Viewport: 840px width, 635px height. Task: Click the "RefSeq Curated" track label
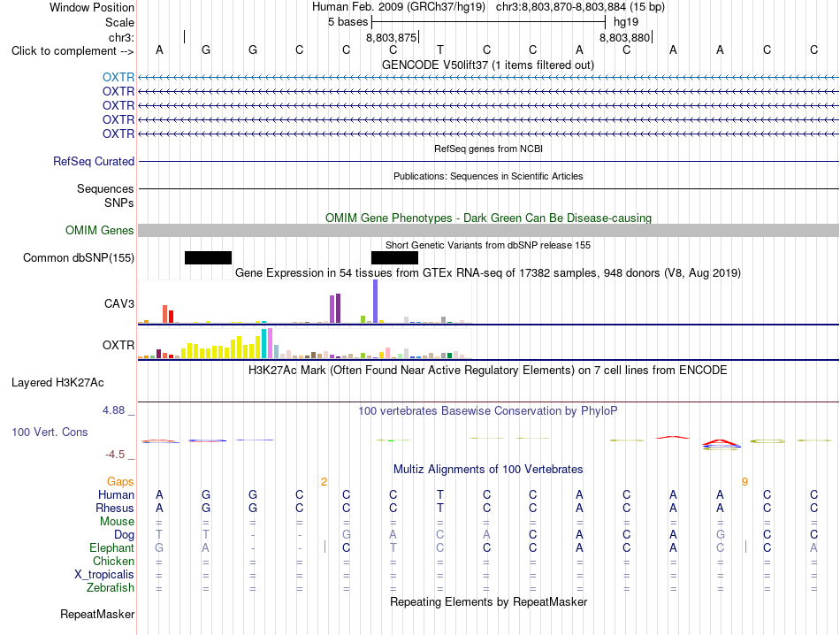click(94, 161)
